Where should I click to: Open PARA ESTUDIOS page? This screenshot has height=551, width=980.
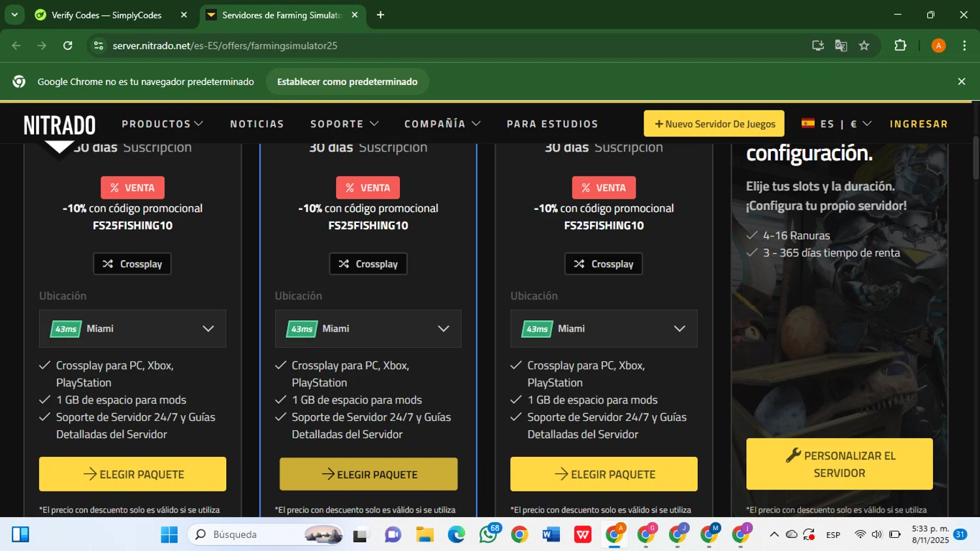552,124
